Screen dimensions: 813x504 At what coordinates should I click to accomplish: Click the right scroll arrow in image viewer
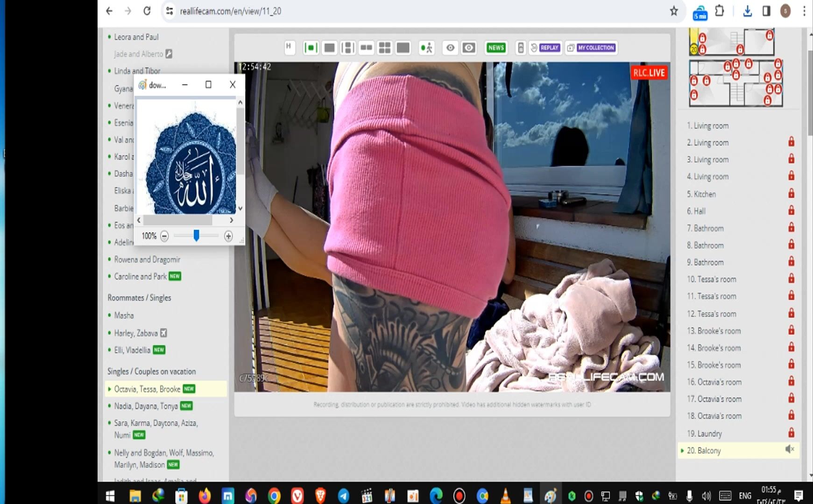(x=231, y=220)
